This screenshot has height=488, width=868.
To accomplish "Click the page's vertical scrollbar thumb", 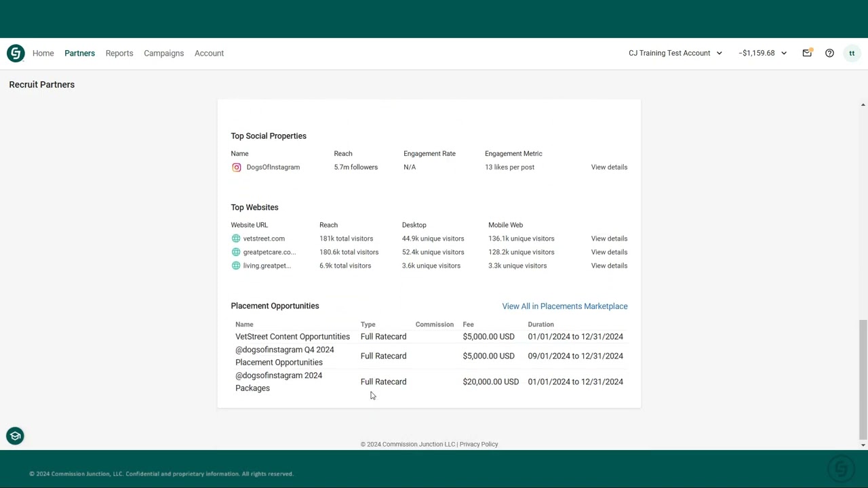I will [x=863, y=380].
